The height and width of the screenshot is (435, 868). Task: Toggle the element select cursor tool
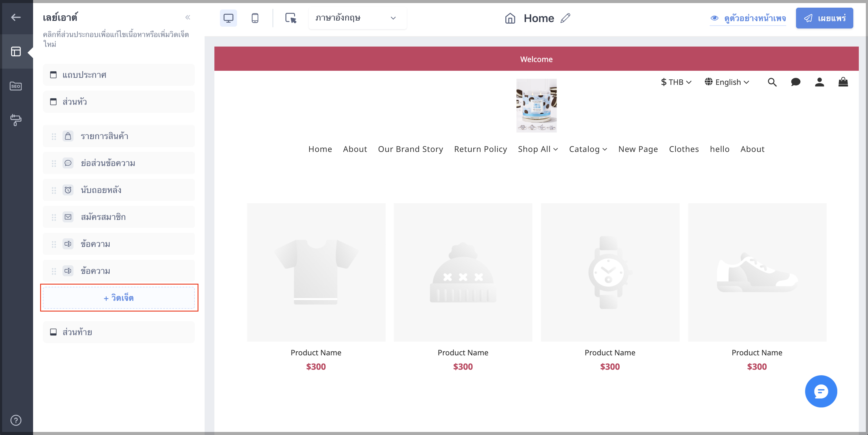(x=290, y=18)
